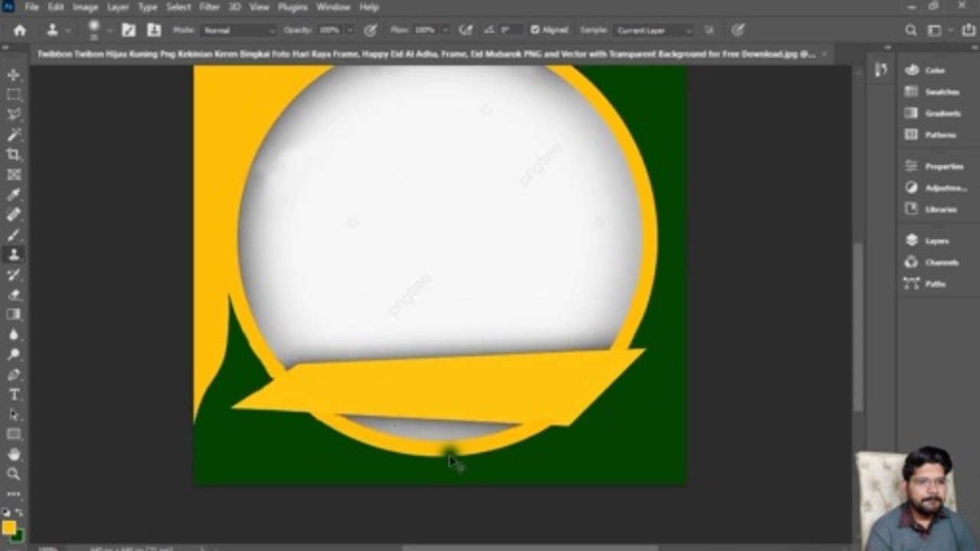Select the Magic Wand tool
980x551 pixels.
tap(14, 135)
